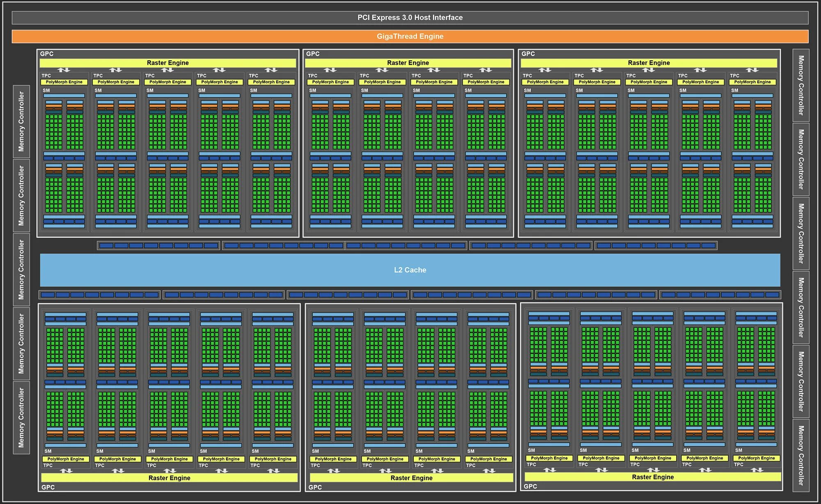This screenshot has height=504, width=821.
Task: Click the first TPC label in top-middle GPC
Action: click(312, 76)
